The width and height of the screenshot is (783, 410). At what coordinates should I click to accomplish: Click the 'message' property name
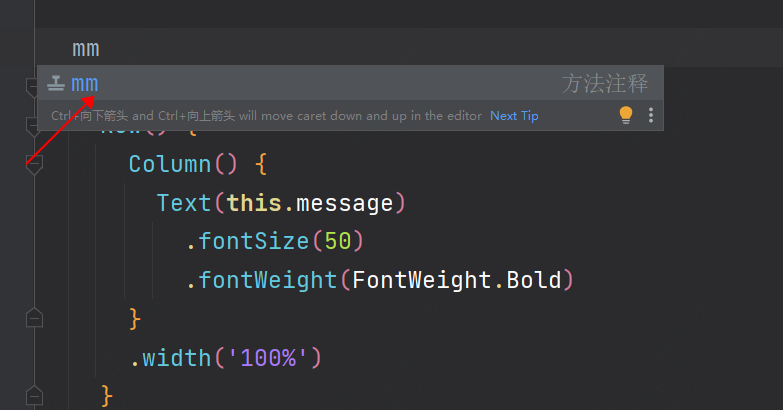point(344,203)
